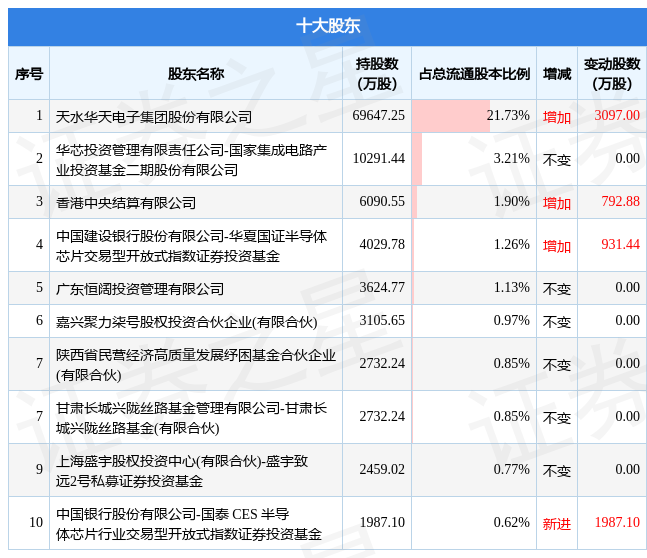Select 上海盛宇股权投资中心 shareholder name
647x558 pixels.
(182, 471)
